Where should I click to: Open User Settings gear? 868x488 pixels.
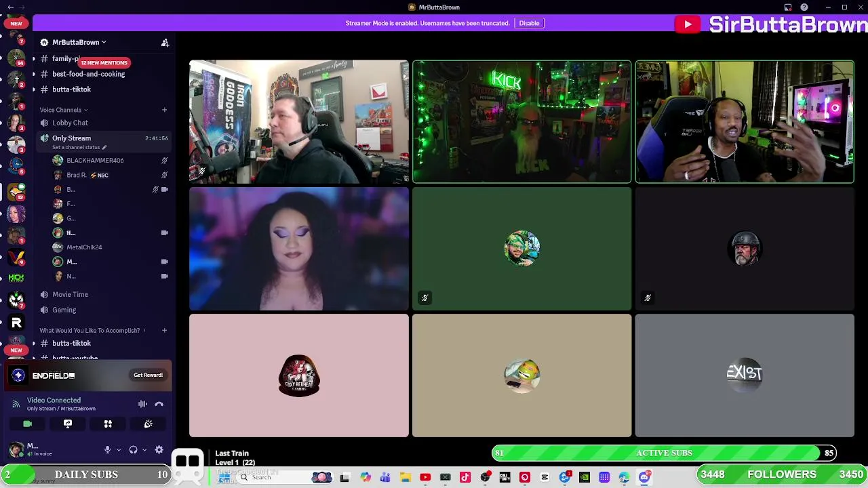tap(159, 449)
